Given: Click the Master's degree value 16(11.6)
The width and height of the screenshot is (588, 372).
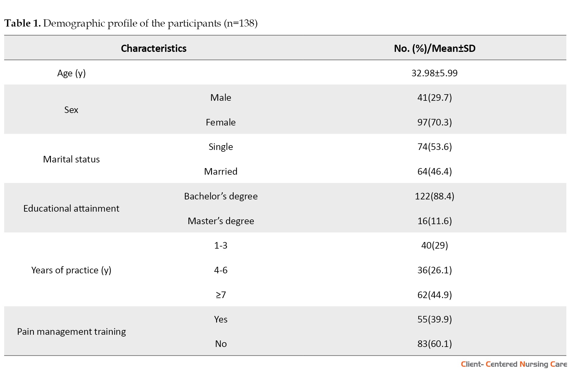Looking at the screenshot, I should tap(435, 221).
